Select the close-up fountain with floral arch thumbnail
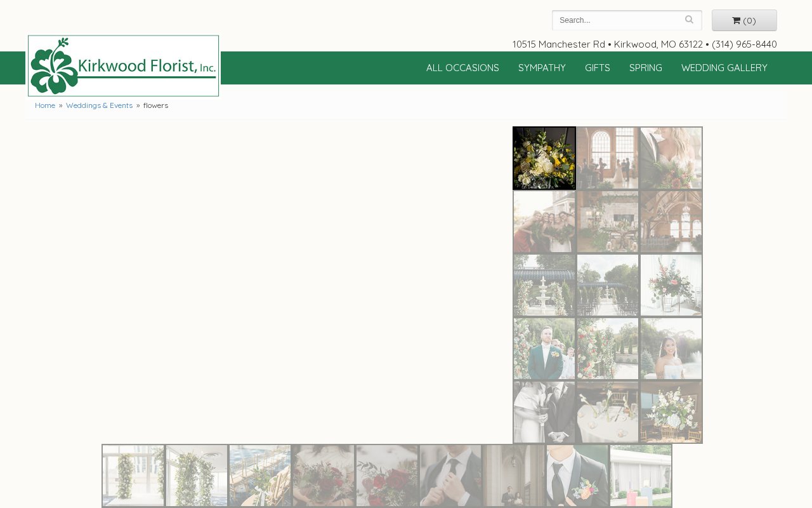 click(x=544, y=285)
